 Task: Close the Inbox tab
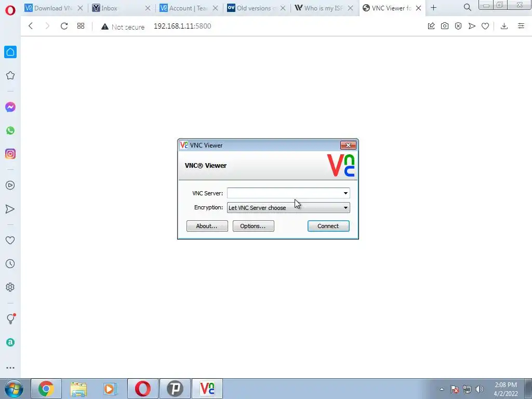pos(148,8)
